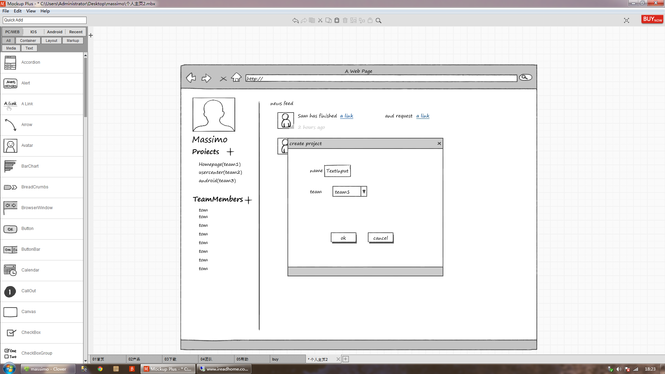
Task: Click the fullscreen expand icon near BUY
Action: point(626,20)
